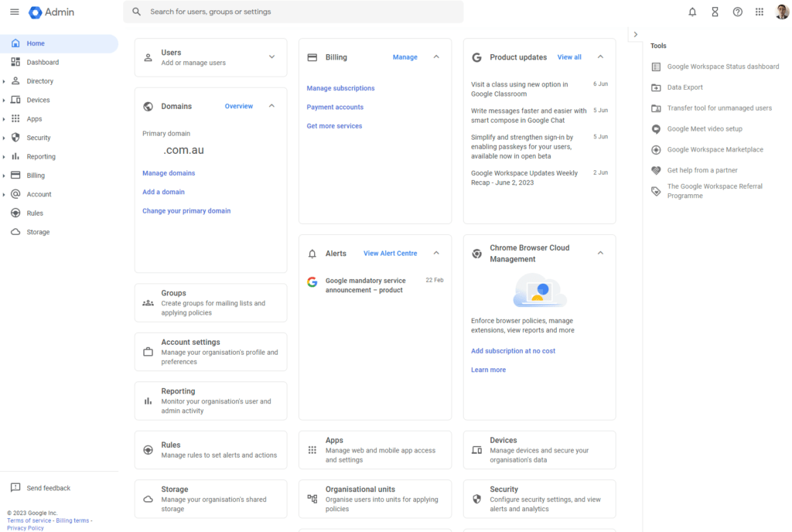The width and height of the screenshot is (792, 532).
Task: Click the Manage subscriptions link
Action: [x=340, y=88]
